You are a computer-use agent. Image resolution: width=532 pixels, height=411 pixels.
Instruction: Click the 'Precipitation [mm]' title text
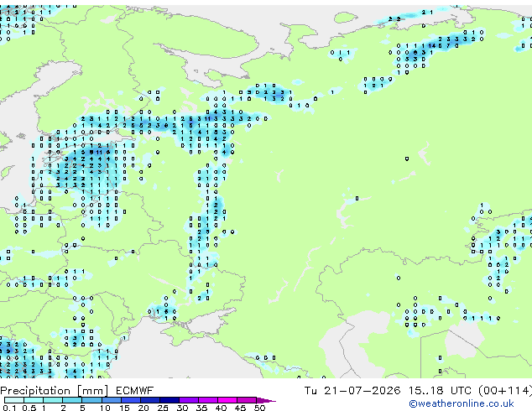tap(55, 391)
